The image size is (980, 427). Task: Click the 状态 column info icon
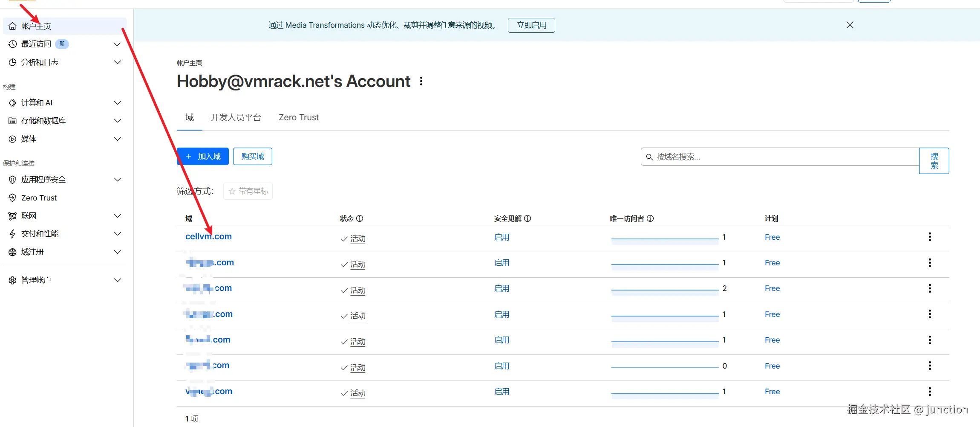point(360,218)
